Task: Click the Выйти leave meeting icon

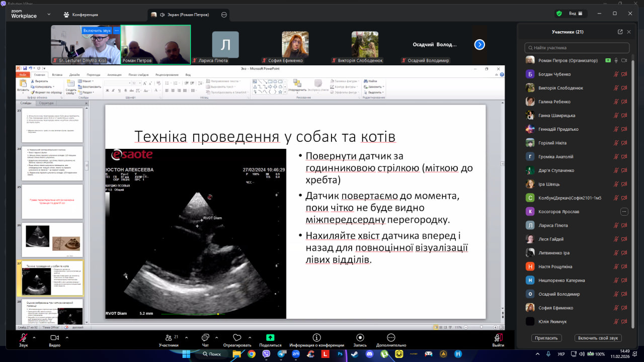Action: (x=498, y=337)
